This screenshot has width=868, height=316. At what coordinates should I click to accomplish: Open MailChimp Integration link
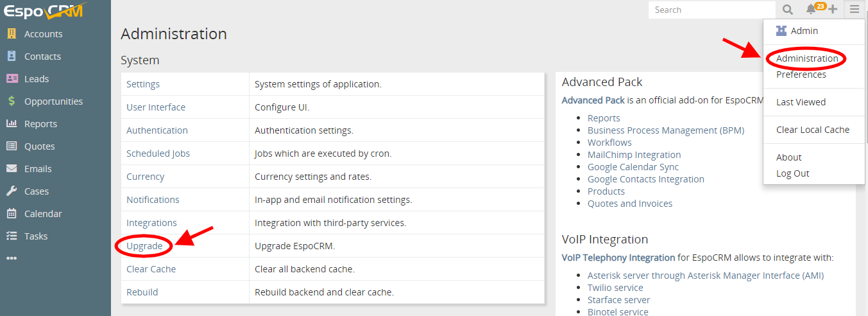pyautogui.click(x=634, y=155)
